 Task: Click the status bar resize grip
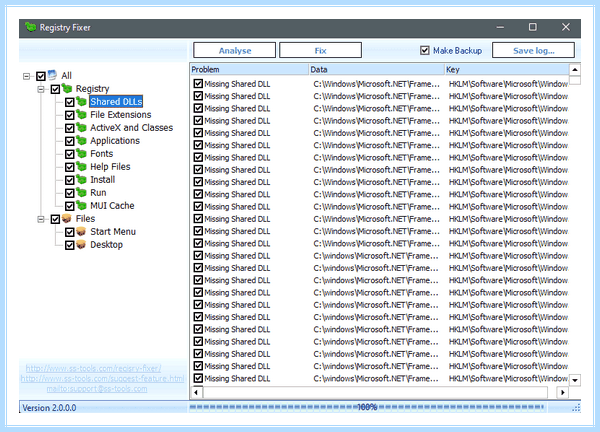click(x=576, y=408)
